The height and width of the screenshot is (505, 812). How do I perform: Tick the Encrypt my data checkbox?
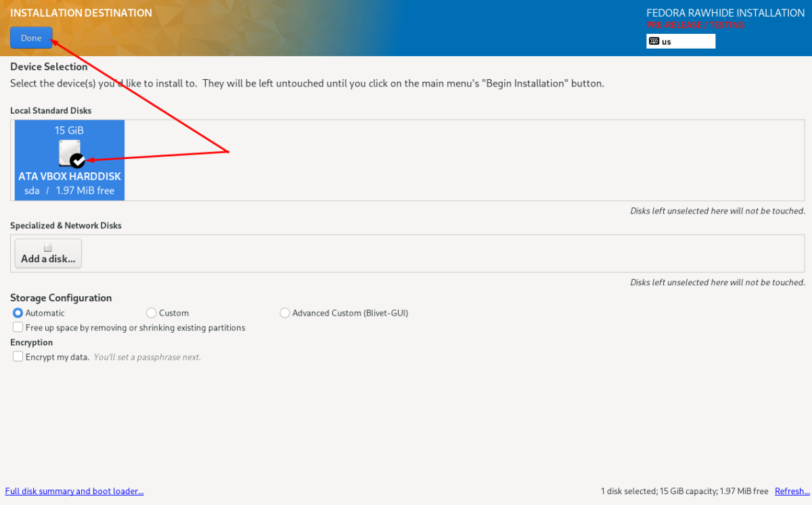coord(18,356)
